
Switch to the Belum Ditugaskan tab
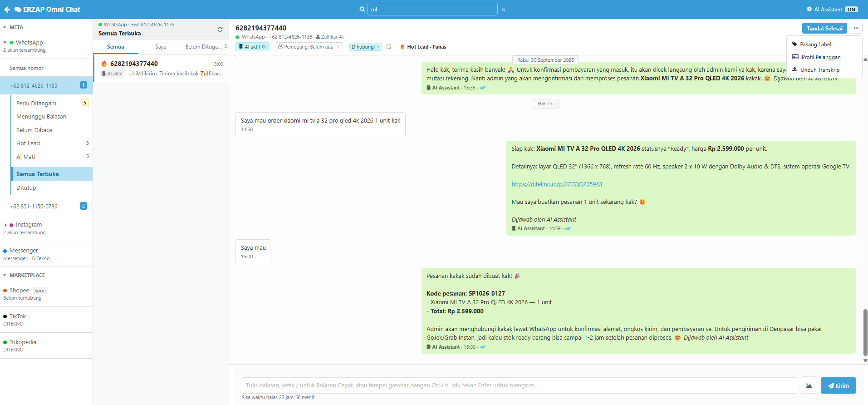(x=206, y=47)
